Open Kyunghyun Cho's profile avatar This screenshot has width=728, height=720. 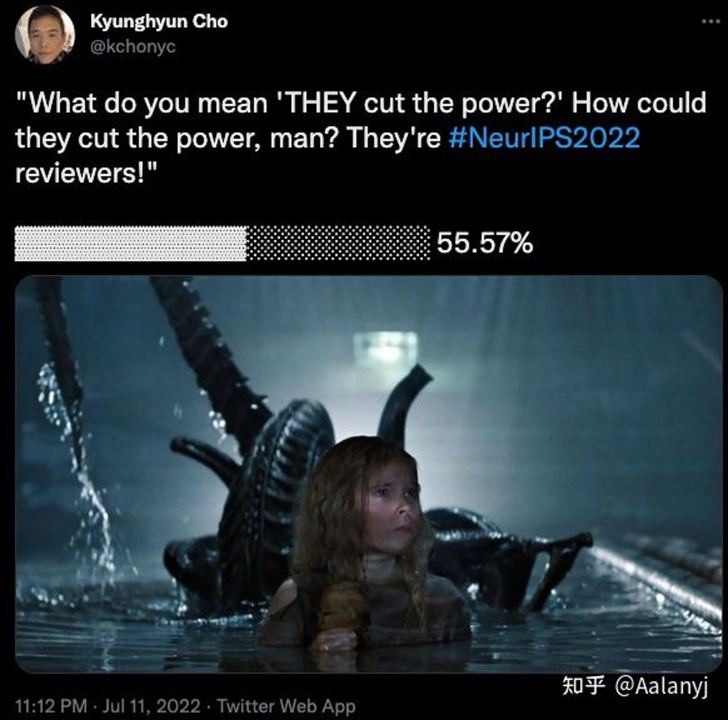pos(44,35)
